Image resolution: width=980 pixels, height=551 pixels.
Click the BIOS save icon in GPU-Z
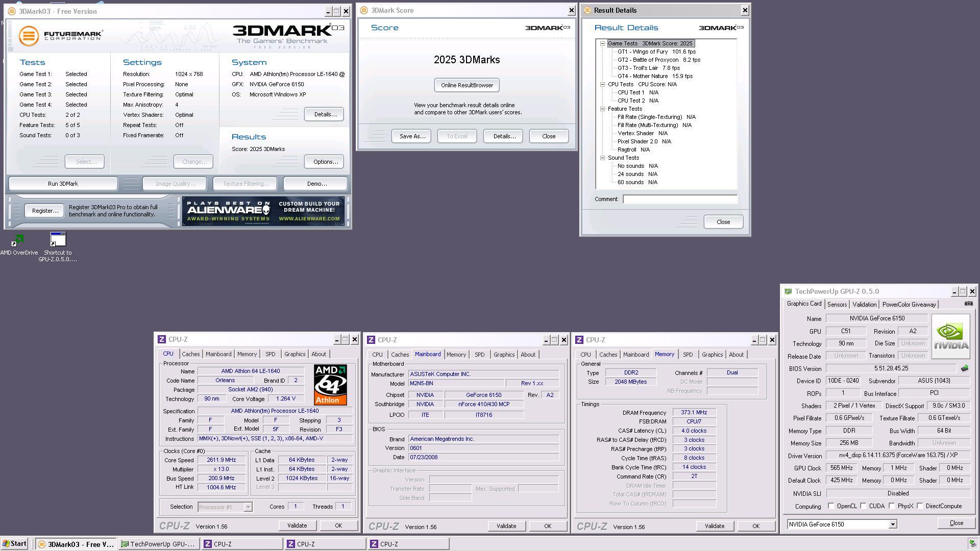point(964,368)
